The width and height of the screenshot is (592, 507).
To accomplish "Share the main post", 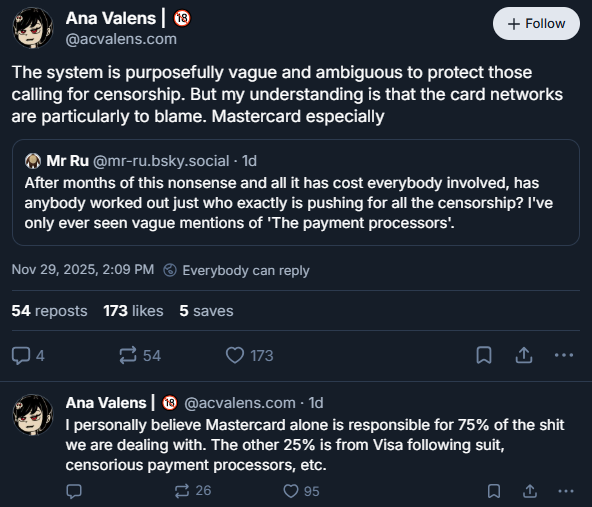I will [524, 355].
